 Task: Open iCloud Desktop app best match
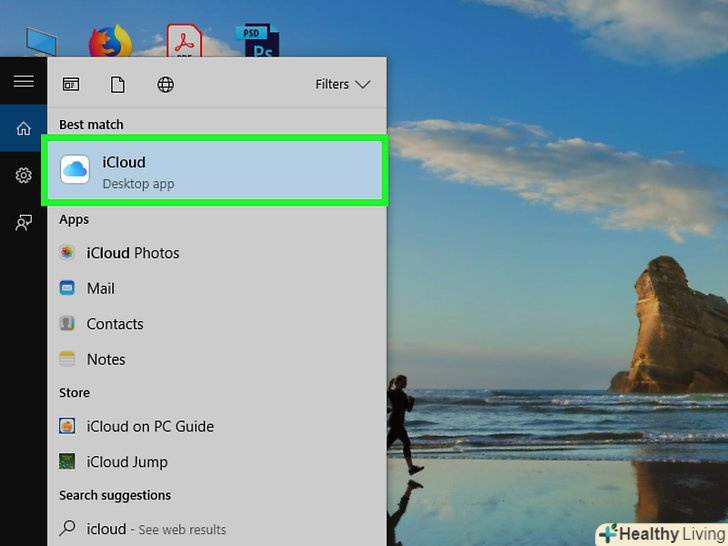point(214,170)
